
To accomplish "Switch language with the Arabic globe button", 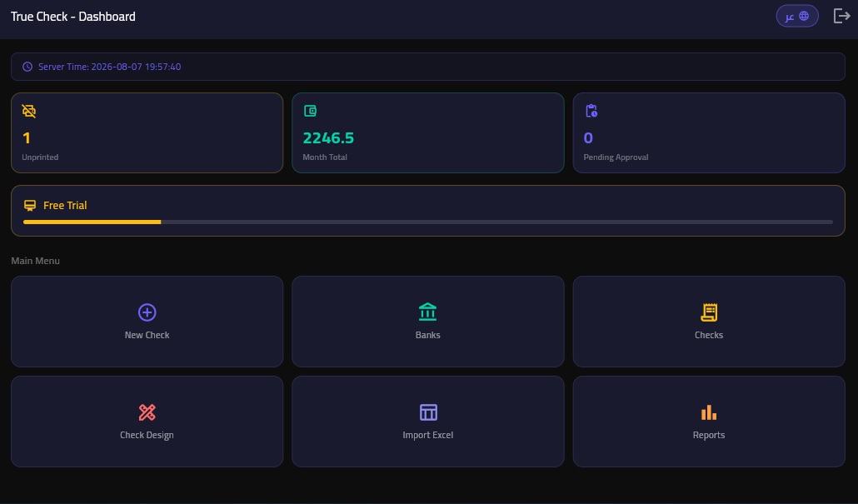I will pyautogui.click(x=797, y=16).
